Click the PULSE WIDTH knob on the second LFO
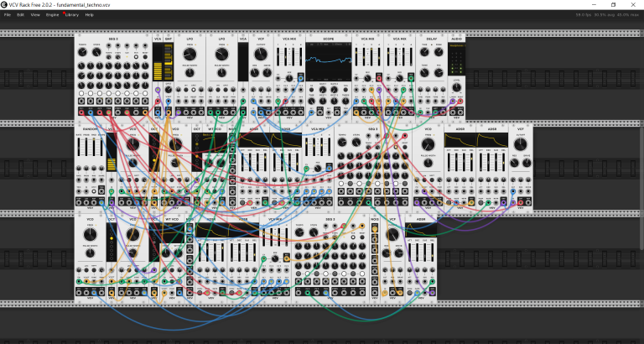644x344 pixels. pyautogui.click(x=221, y=73)
